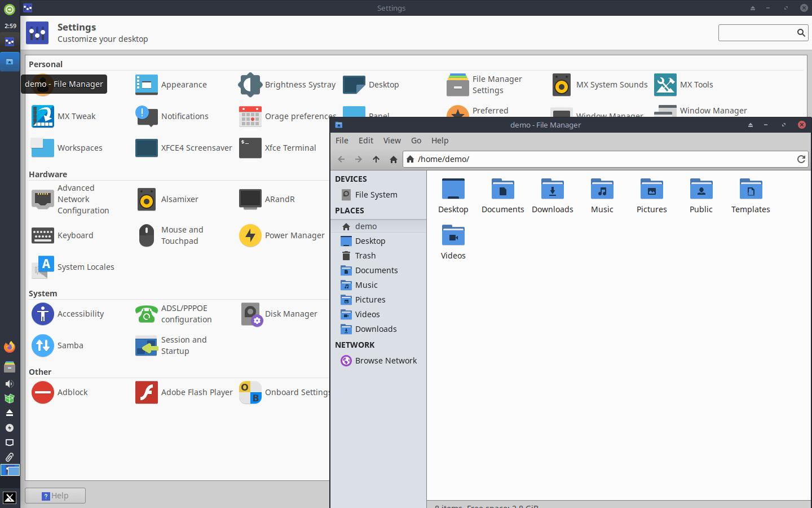Select Browse Network in the sidebar

pos(385,360)
